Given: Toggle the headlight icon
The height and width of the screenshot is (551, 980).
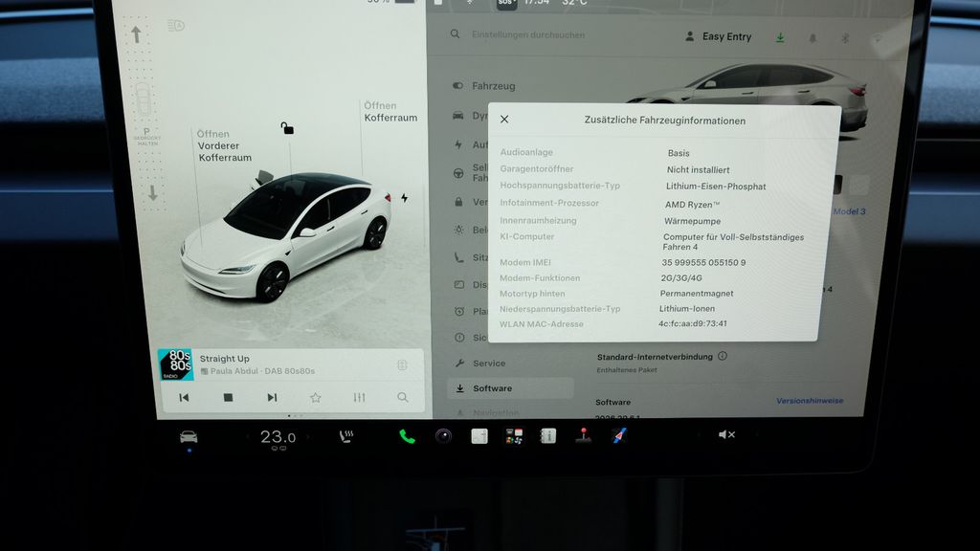Looking at the screenshot, I should point(176,26).
